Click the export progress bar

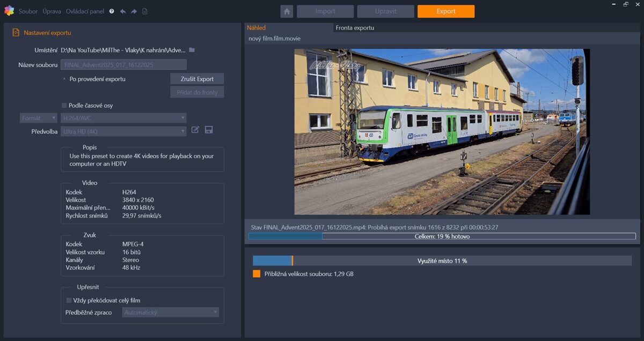point(442,236)
